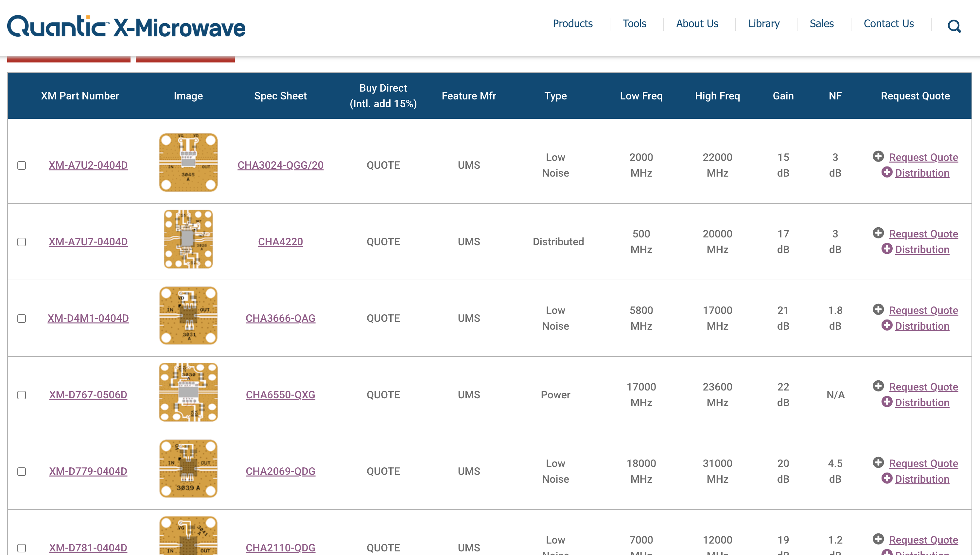
Task: Open the Library menu
Action: click(x=764, y=24)
